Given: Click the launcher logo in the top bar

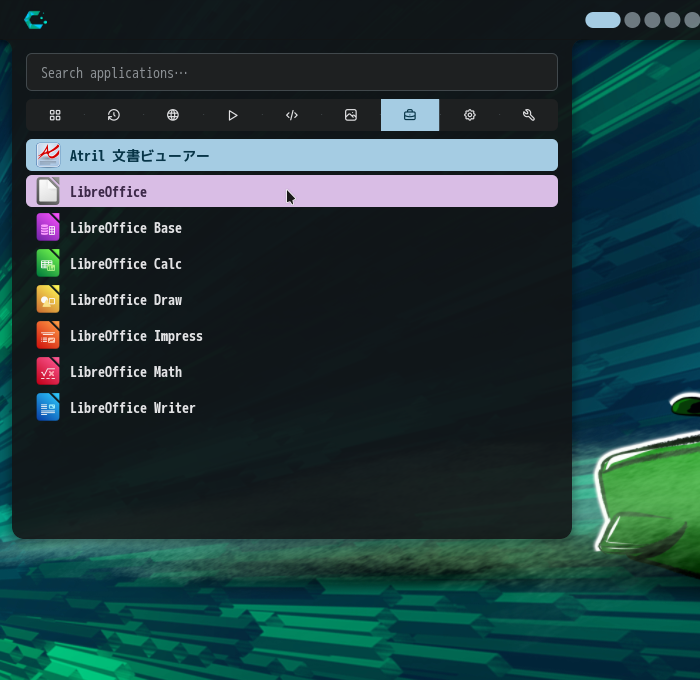Looking at the screenshot, I should (x=35, y=20).
